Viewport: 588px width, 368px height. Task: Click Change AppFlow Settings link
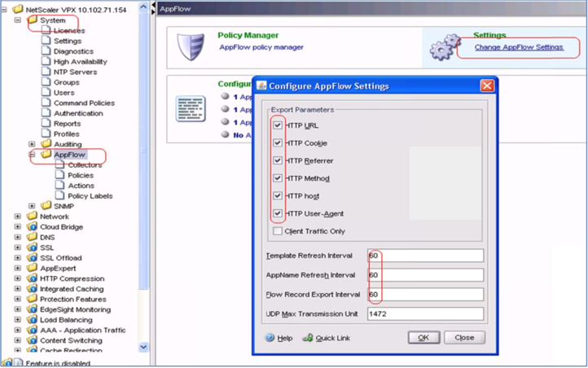coord(519,47)
